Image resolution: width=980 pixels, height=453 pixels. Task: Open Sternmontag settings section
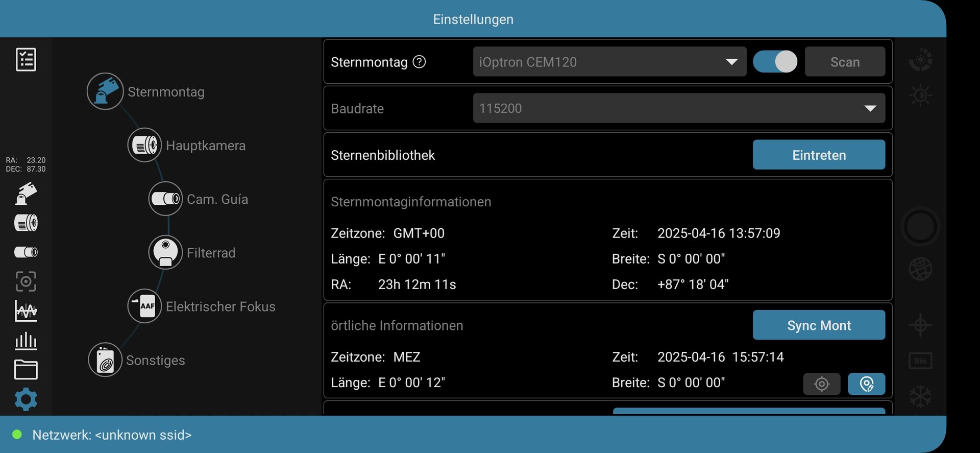click(x=166, y=92)
